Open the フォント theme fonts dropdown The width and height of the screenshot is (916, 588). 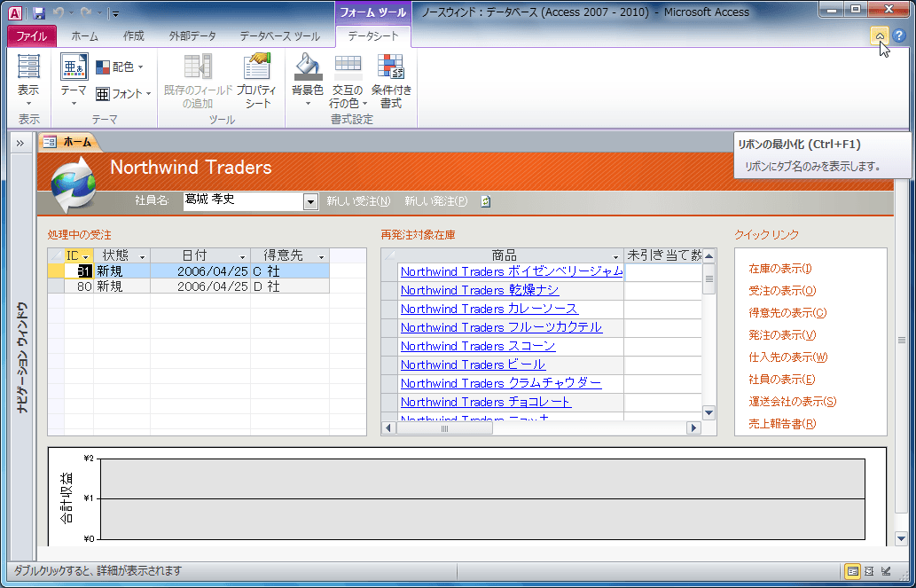pos(123,93)
